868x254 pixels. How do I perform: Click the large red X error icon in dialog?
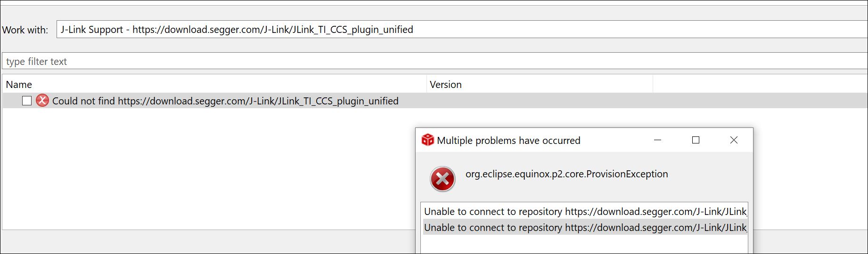(442, 179)
